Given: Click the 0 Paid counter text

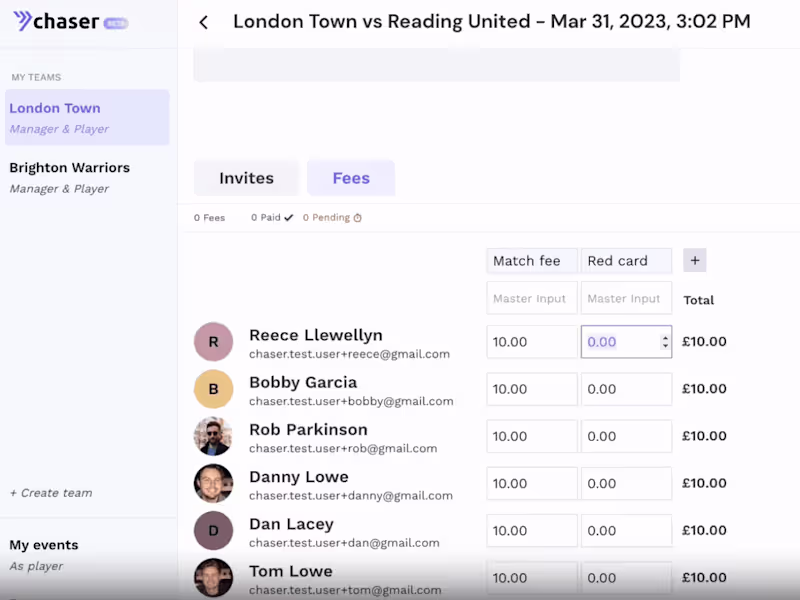Looking at the screenshot, I should [x=266, y=218].
